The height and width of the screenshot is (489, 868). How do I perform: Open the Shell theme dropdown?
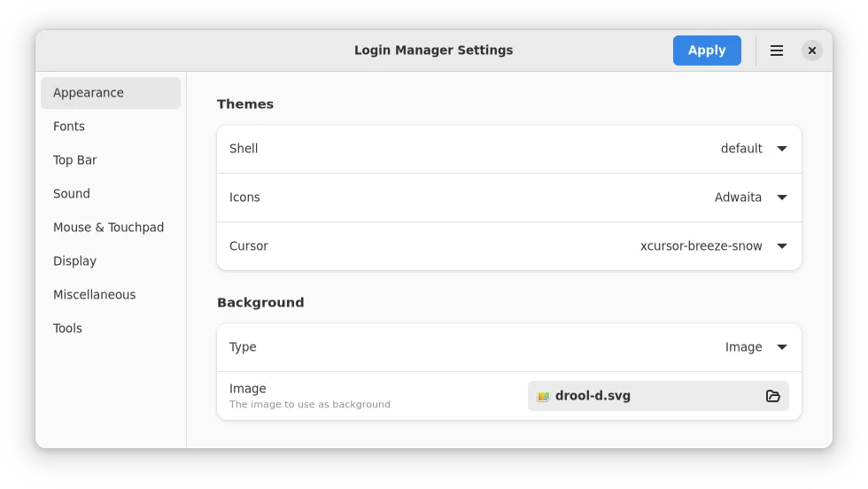click(x=754, y=149)
